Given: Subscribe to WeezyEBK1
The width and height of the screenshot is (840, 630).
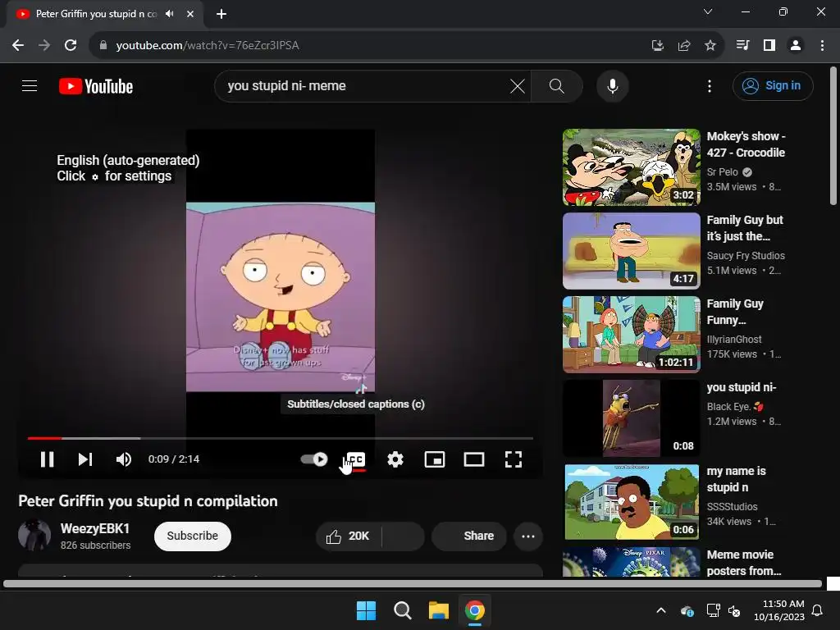Looking at the screenshot, I should [x=192, y=536].
